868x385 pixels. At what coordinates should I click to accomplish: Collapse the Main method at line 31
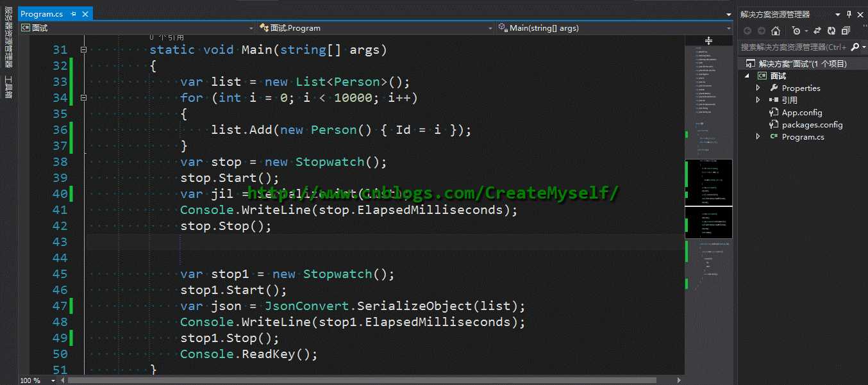pos(83,49)
